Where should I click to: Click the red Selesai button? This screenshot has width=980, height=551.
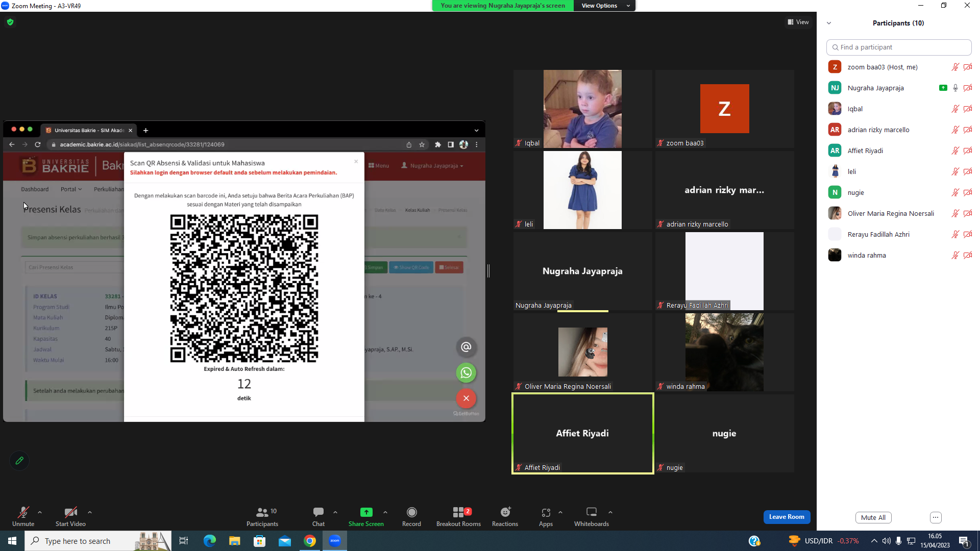click(449, 267)
